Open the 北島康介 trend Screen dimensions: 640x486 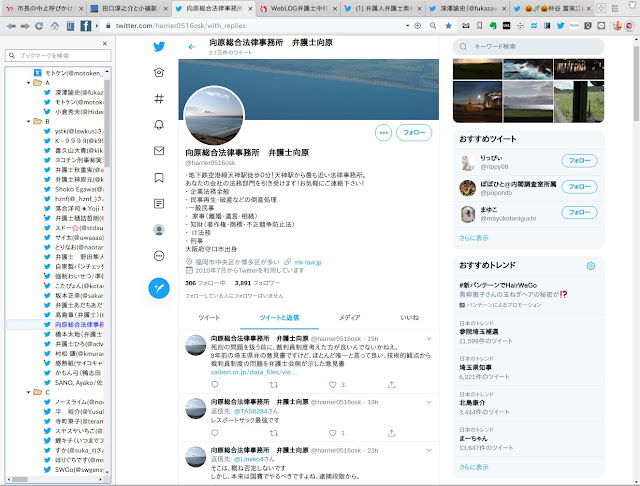click(x=528, y=404)
